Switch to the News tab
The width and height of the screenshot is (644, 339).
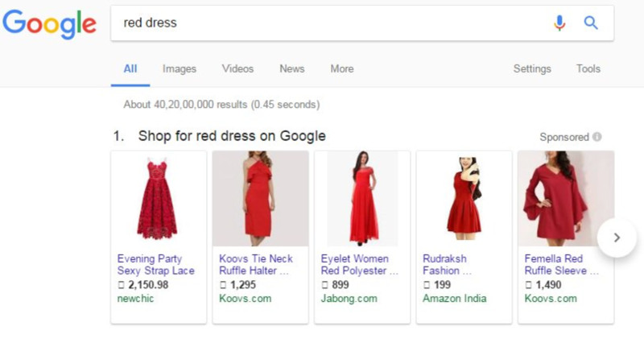click(x=291, y=69)
